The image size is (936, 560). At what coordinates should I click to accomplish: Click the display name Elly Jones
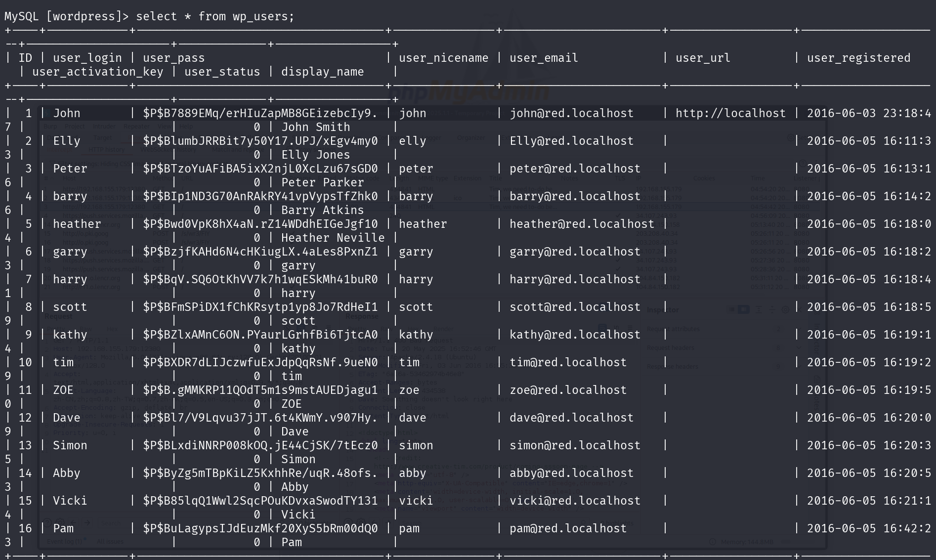pos(316,155)
